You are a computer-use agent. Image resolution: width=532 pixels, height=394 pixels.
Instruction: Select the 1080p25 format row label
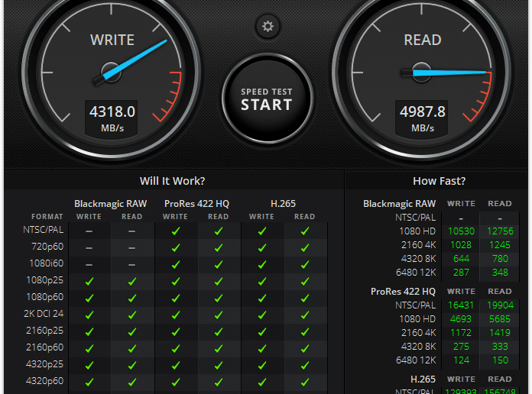pyautogui.click(x=45, y=280)
